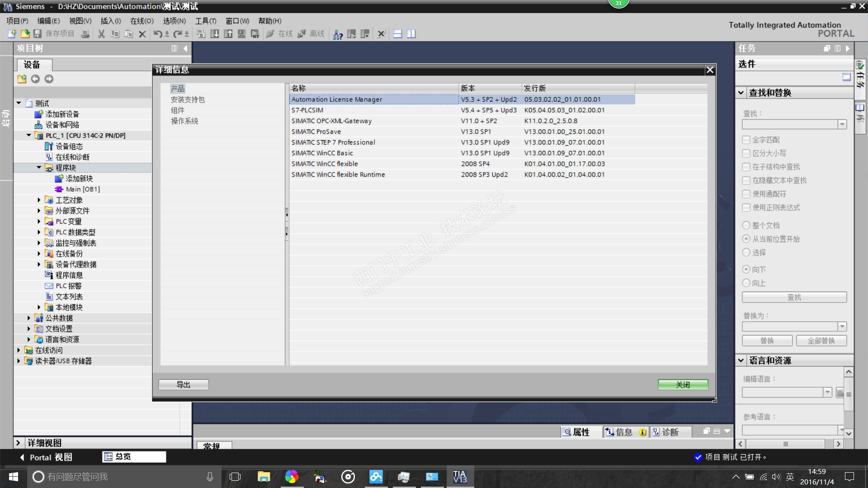Click the accessible devices icon with question mark
The height and width of the screenshot is (488, 868).
coord(338,34)
